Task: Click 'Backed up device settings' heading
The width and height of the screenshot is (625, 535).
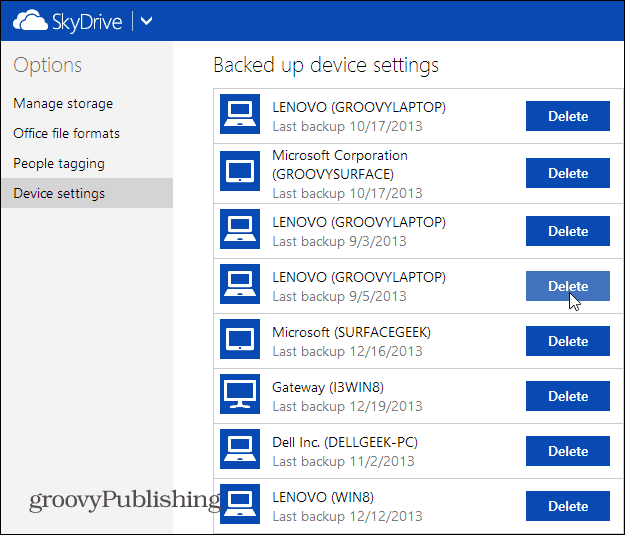Action: [326, 65]
